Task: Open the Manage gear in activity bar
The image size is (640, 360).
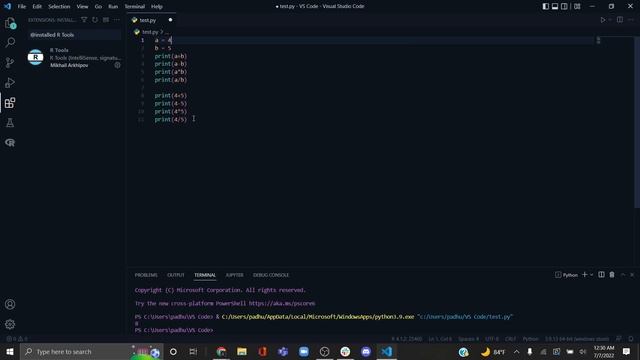Action: (10, 324)
